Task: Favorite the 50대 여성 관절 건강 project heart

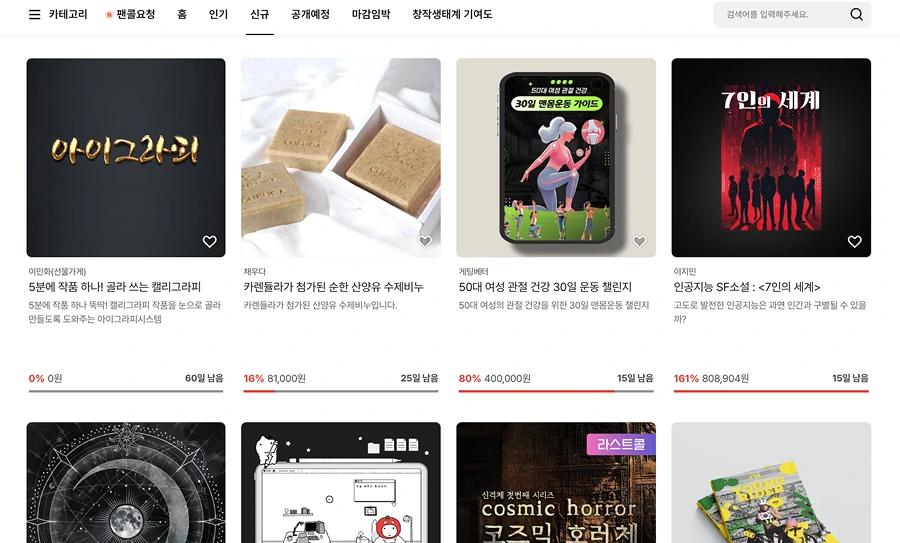Action: click(x=639, y=242)
